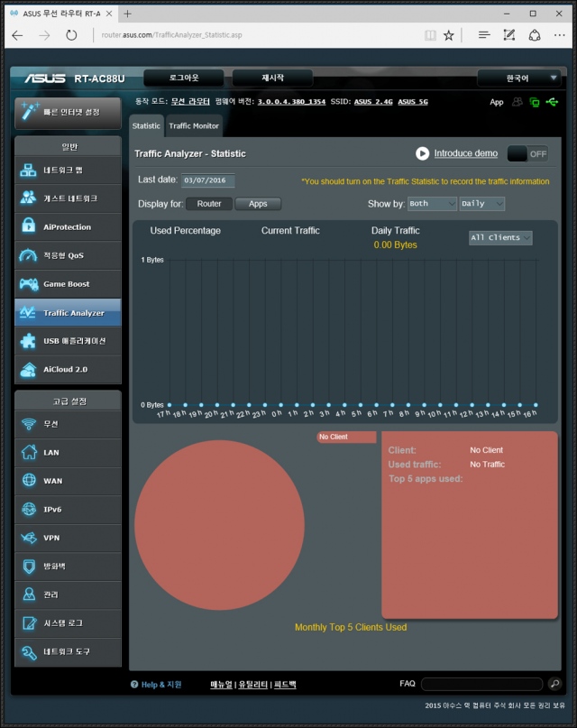Screen dimensions: 577x728
Task: Click the green network status icon
Action: coord(535,102)
